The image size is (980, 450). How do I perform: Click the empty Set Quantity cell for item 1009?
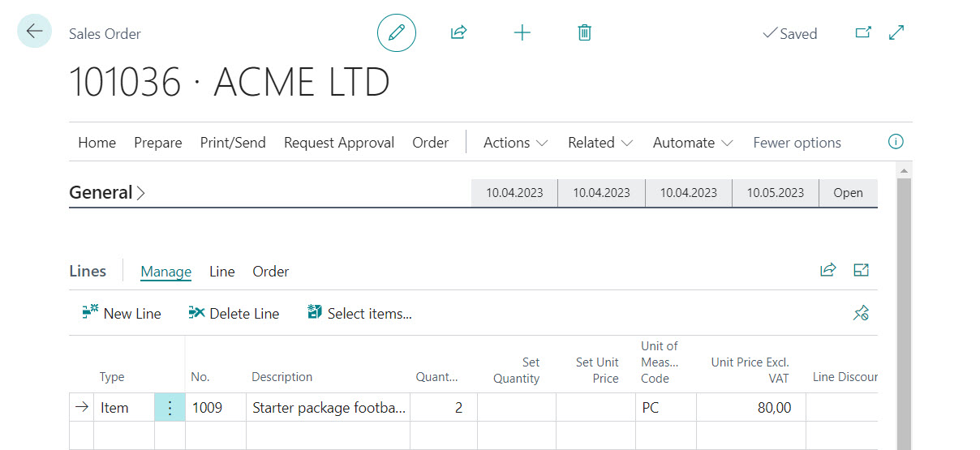pos(517,408)
